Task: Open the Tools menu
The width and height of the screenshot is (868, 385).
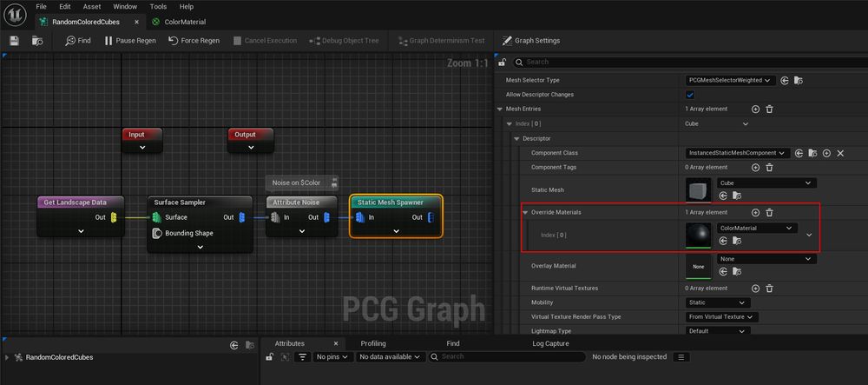Action: tap(158, 7)
